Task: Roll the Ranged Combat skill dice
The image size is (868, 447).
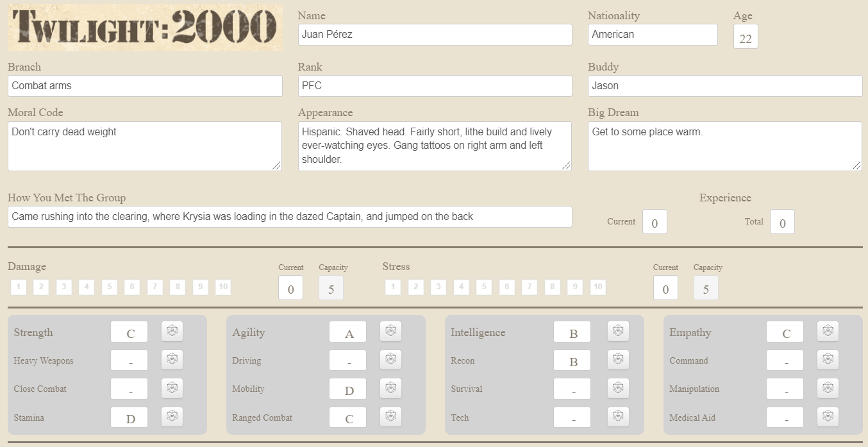Action: click(x=390, y=417)
